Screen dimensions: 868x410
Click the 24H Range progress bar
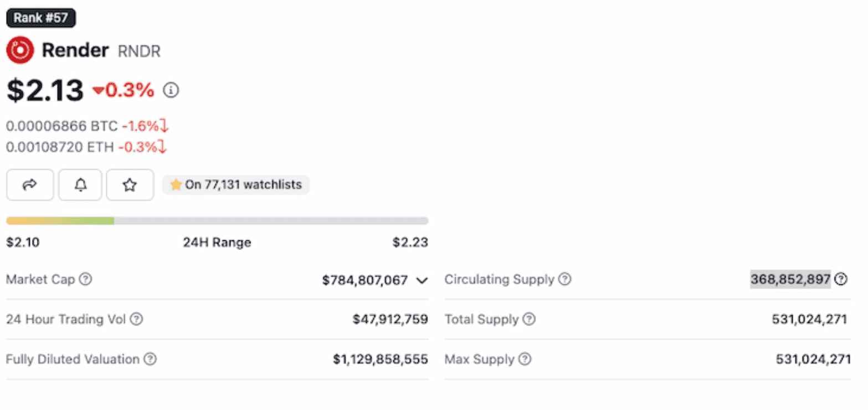point(217,221)
